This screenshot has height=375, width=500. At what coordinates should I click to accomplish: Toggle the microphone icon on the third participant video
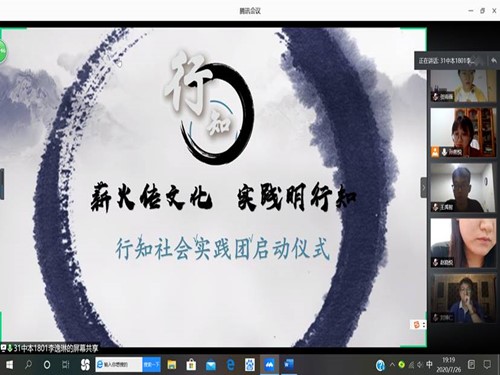435,207
